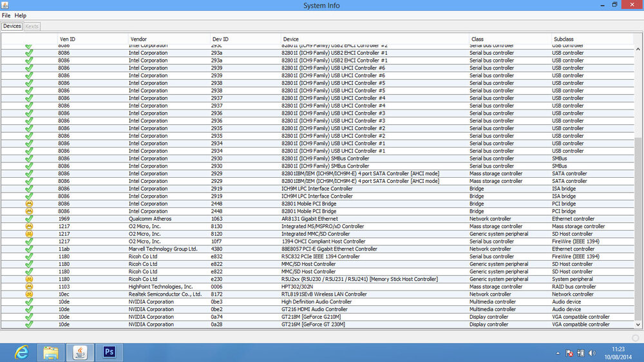Click the status icon for HighPoint HPT302/302N row

tap(29, 287)
